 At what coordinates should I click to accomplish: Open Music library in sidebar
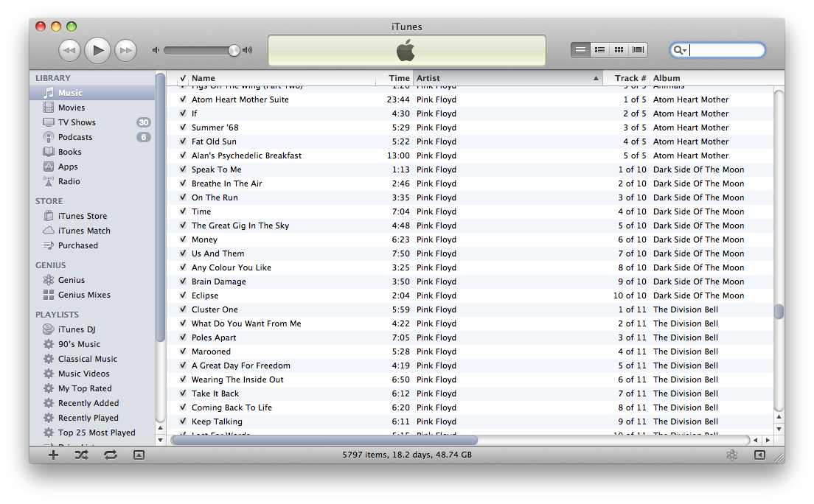coord(92,93)
